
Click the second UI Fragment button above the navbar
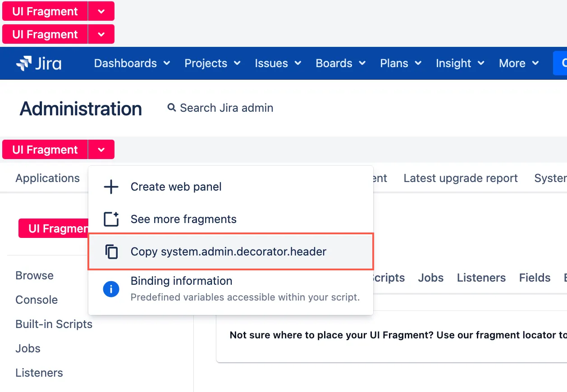45,34
